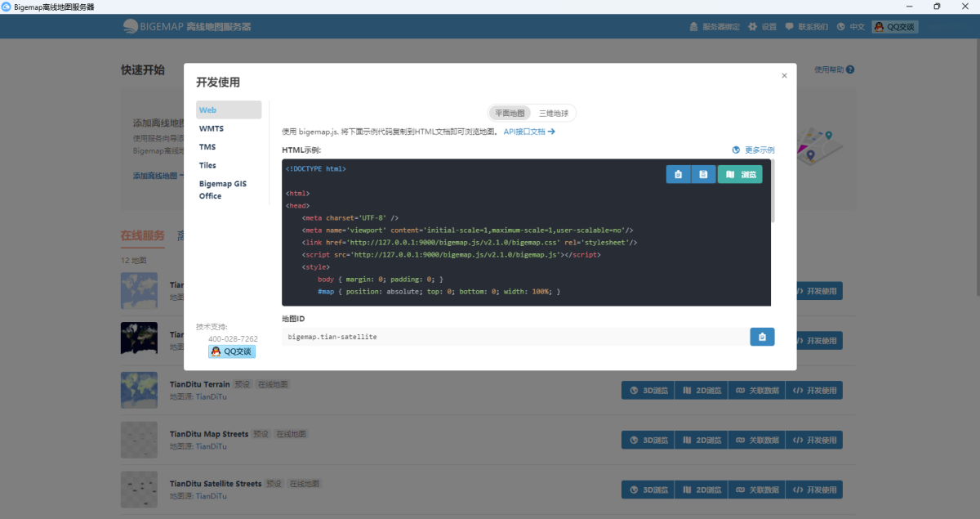Save the HTML example as file

click(702, 174)
